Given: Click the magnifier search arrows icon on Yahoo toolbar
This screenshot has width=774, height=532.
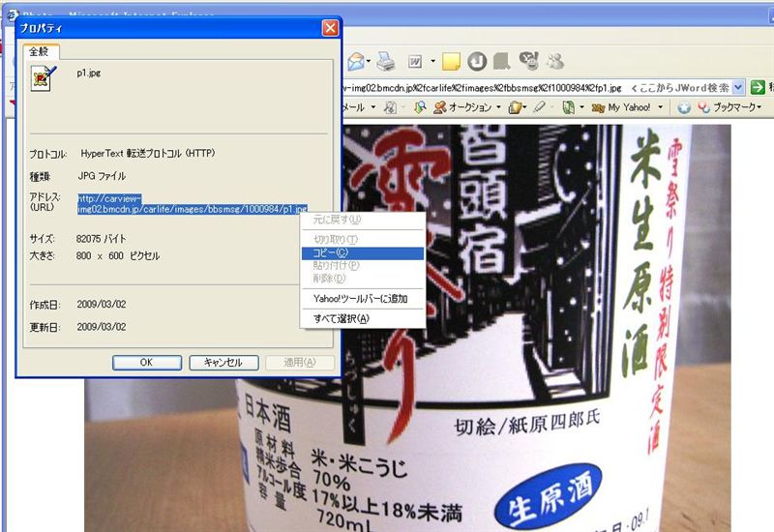Looking at the screenshot, I should click(420, 107).
